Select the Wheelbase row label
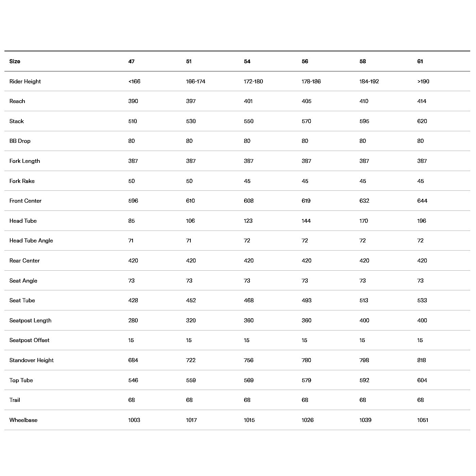 click(23, 420)
